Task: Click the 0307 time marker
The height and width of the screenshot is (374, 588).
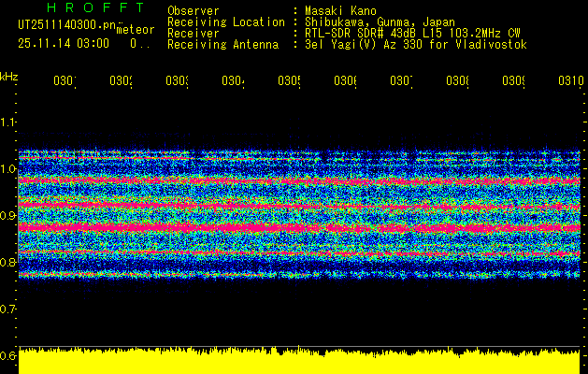Action: pyautogui.click(x=401, y=80)
